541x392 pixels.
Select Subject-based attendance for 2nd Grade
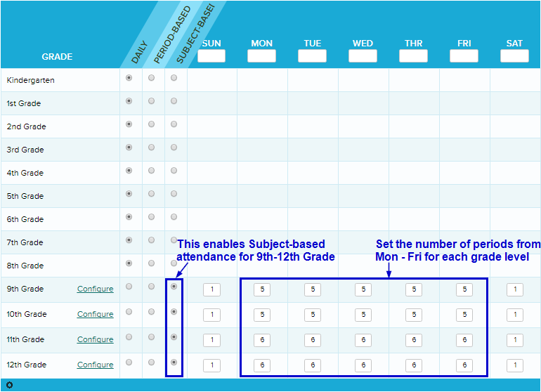tap(174, 124)
